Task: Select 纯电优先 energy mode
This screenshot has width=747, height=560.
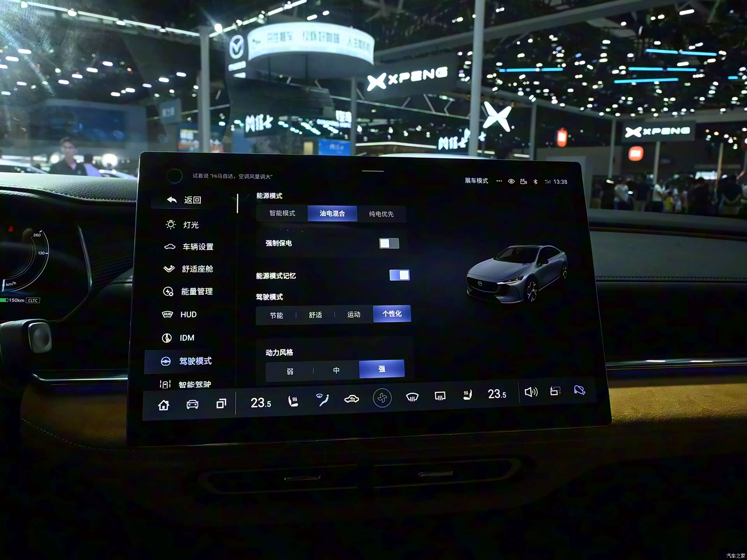Action: point(381,214)
